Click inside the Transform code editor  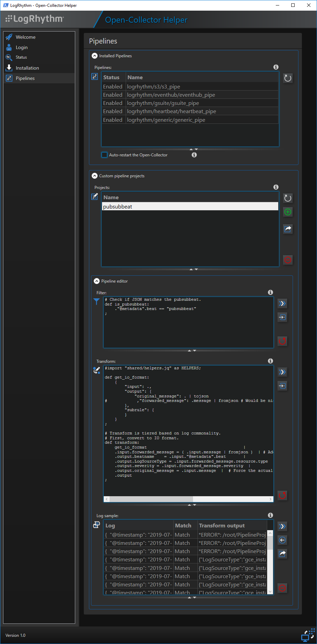click(189, 431)
